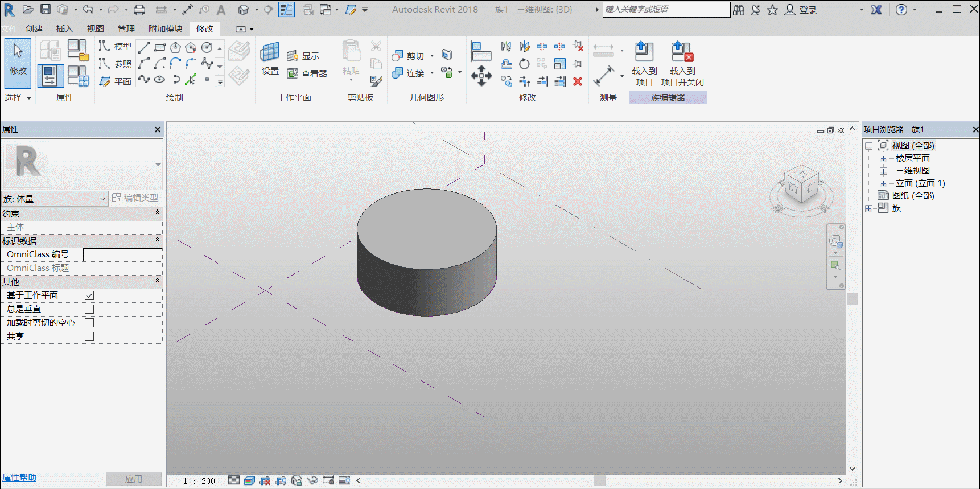Check the 共享 checkbox

coord(89,336)
